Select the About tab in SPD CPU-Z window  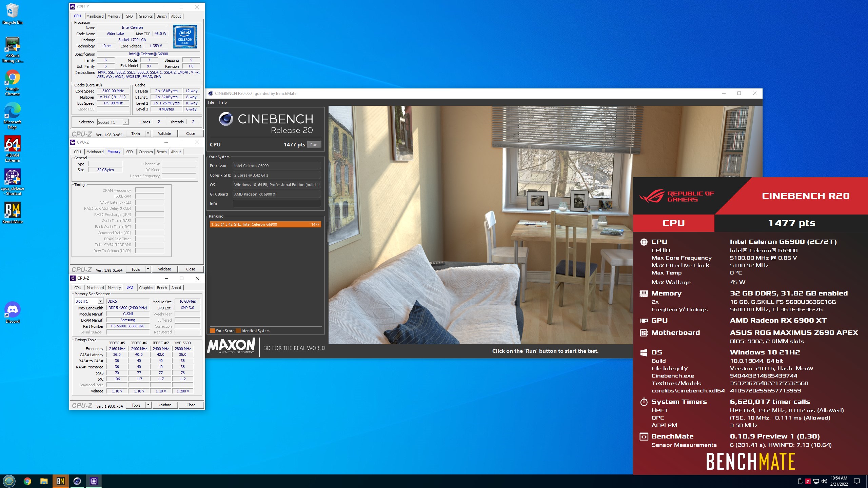point(176,288)
